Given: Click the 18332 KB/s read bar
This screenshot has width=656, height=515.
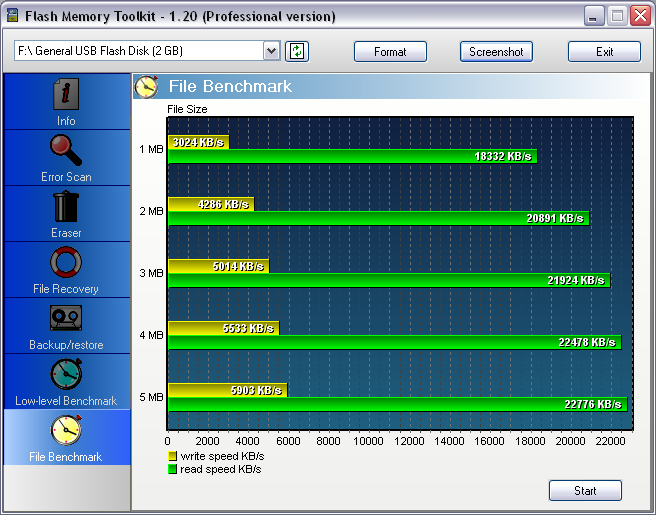Looking at the screenshot, I should coord(353,156).
